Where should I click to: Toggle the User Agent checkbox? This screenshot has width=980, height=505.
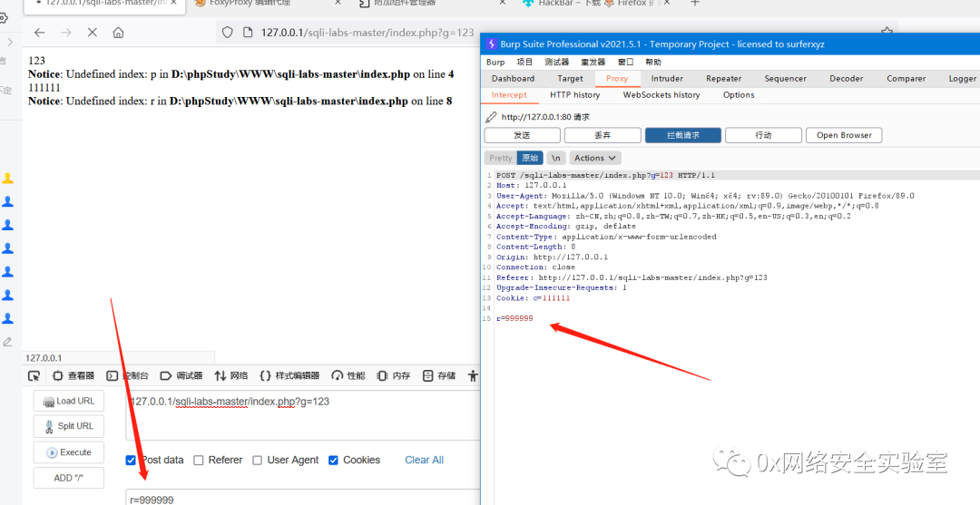[258, 460]
